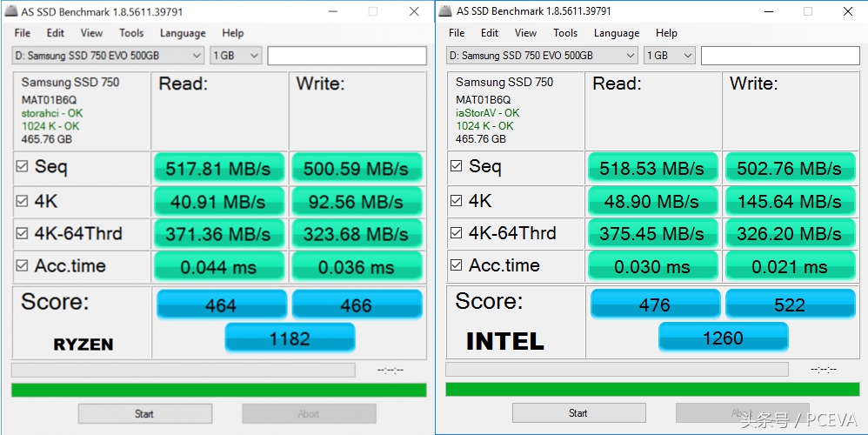Click total score 1260
The image size is (868, 435).
click(x=723, y=338)
